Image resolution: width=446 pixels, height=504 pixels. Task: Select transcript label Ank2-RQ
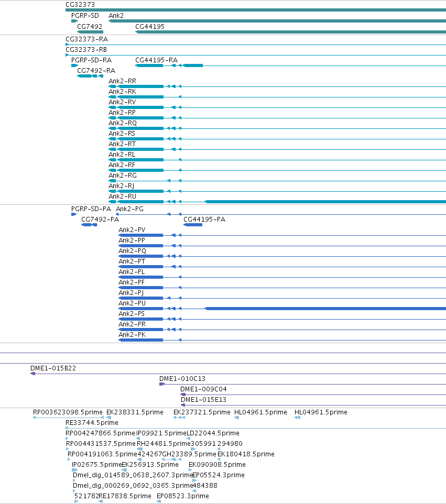(x=123, y=123)
